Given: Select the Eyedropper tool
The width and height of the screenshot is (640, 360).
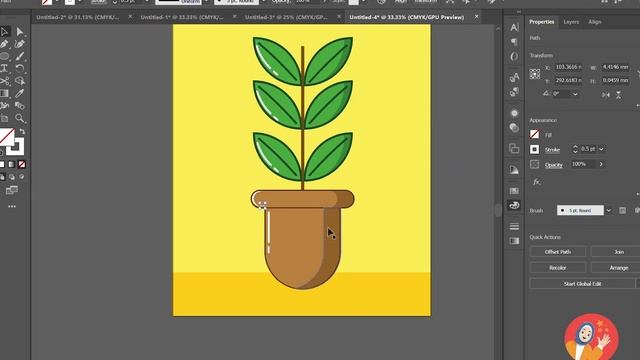Looking at the screenshot, I should coord(20,93).
